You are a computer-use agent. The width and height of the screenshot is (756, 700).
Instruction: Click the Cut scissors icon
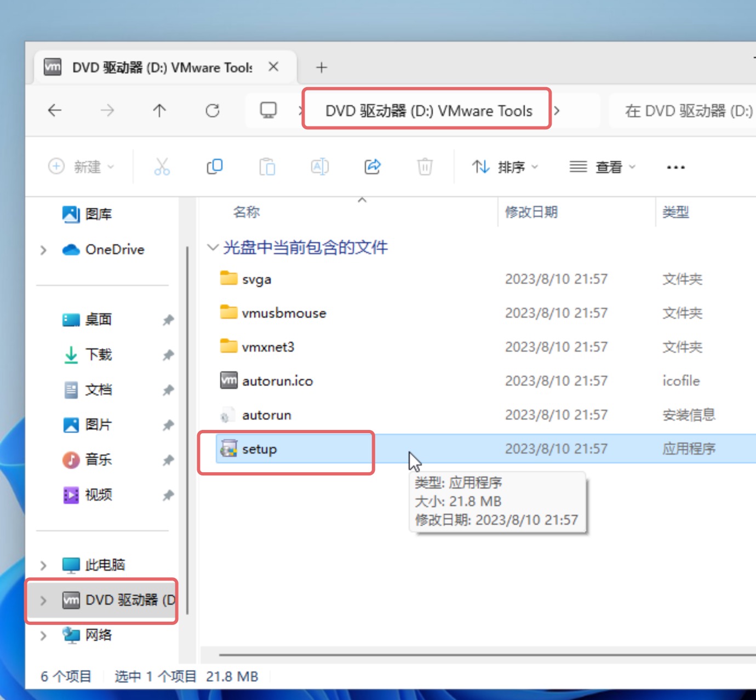162,167
